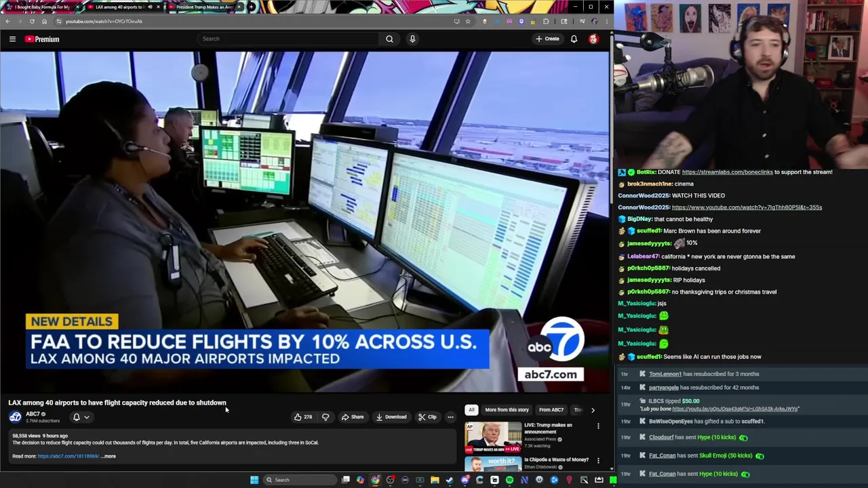Open ABC7 notification bell dropdown
This screenshot has height=488, width=868.
(x=81, y=417)
